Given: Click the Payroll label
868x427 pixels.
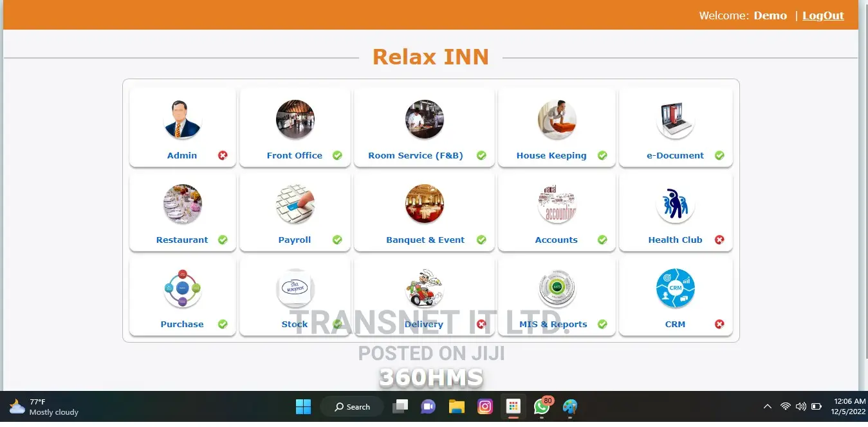Looking at the screenshot, I should click(x=295, y=240).
